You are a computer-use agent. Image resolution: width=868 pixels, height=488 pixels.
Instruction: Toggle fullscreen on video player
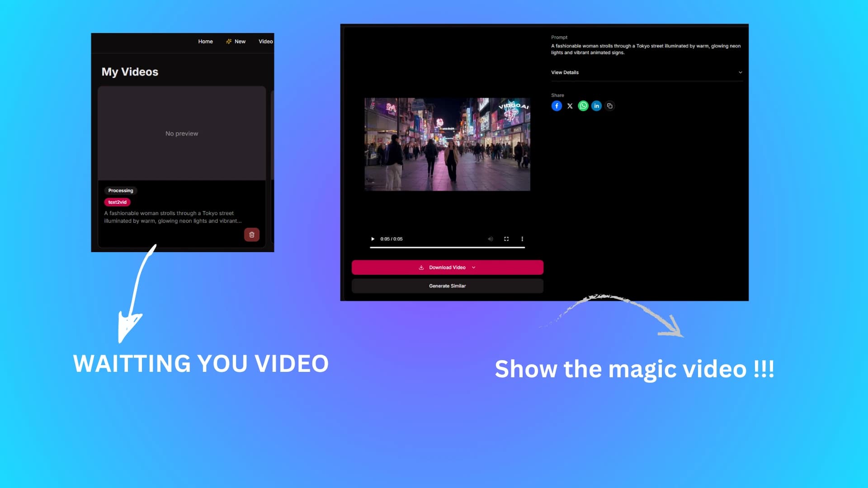[506, 238]
